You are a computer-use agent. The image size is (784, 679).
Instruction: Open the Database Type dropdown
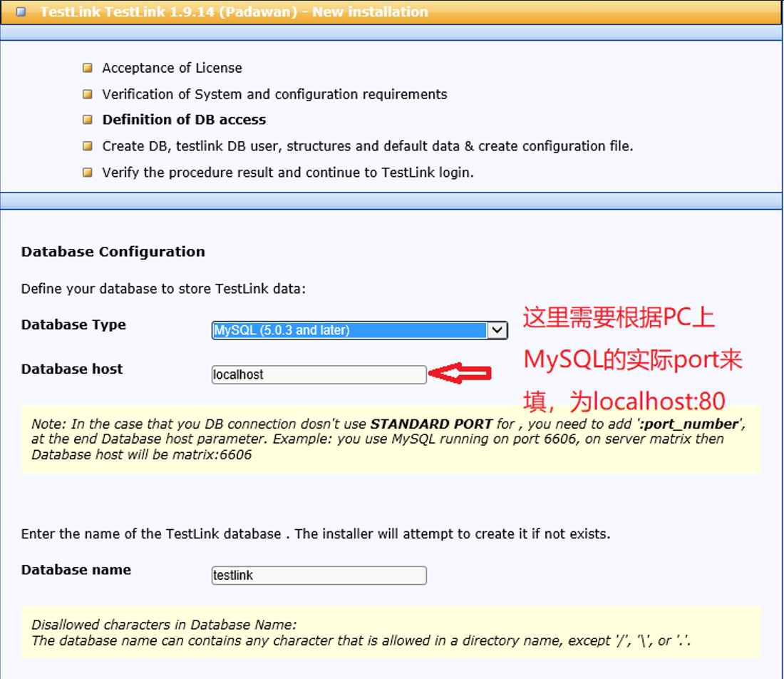[359, 330]
